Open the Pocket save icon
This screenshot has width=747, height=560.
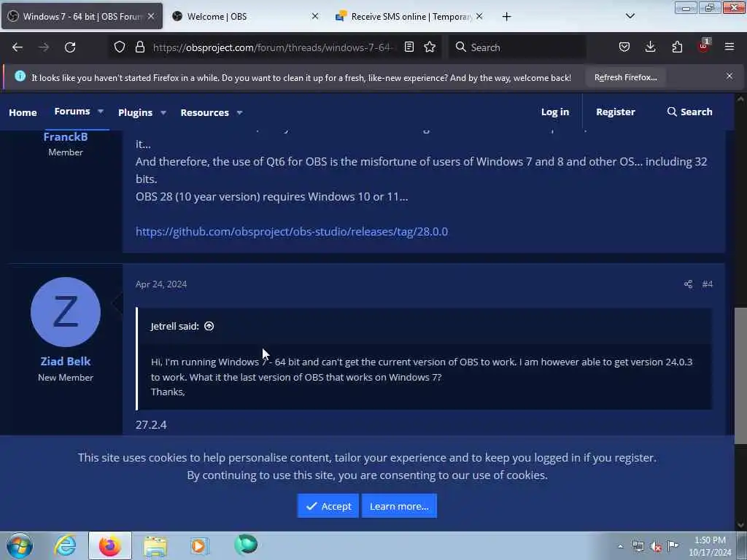click(624, 47)
